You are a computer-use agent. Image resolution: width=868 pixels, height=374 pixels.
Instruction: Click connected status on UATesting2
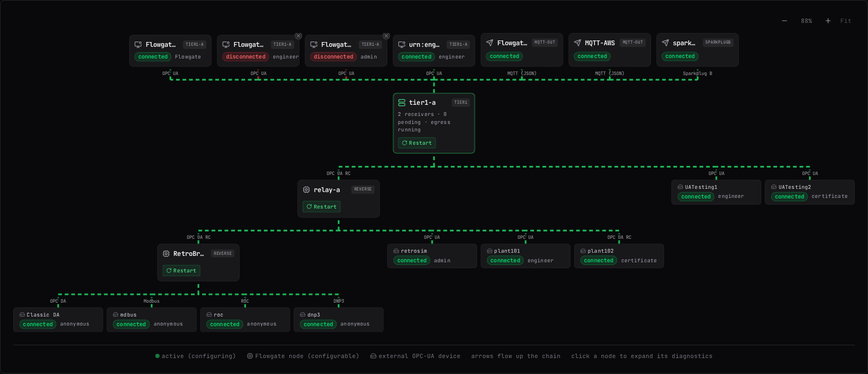point(790,197)
